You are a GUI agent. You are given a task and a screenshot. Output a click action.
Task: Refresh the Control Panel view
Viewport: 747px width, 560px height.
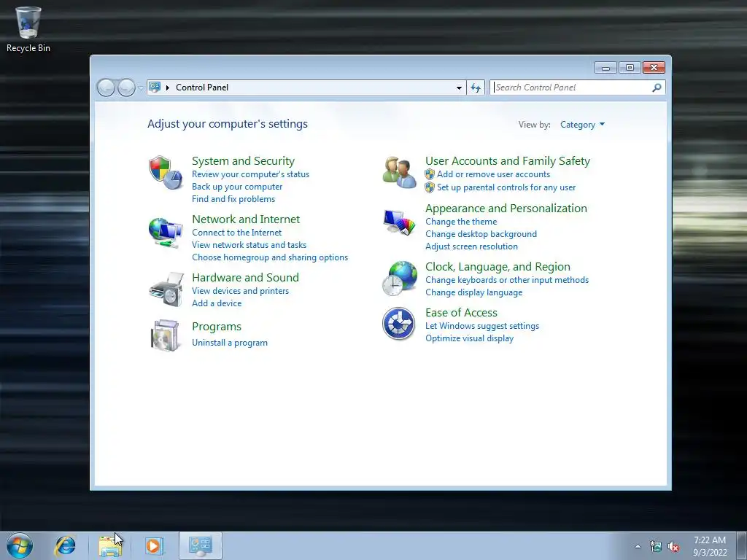pyautogui.click(x=476, y=87)
